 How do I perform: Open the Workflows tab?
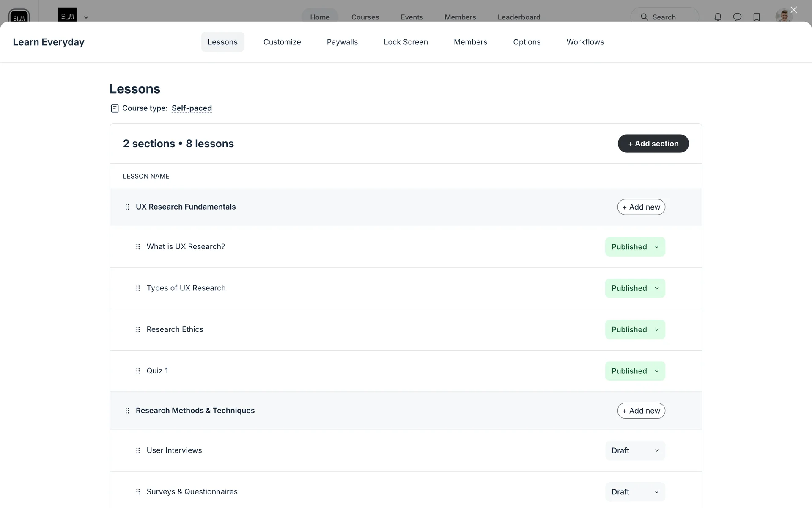[x=585, y=42]
